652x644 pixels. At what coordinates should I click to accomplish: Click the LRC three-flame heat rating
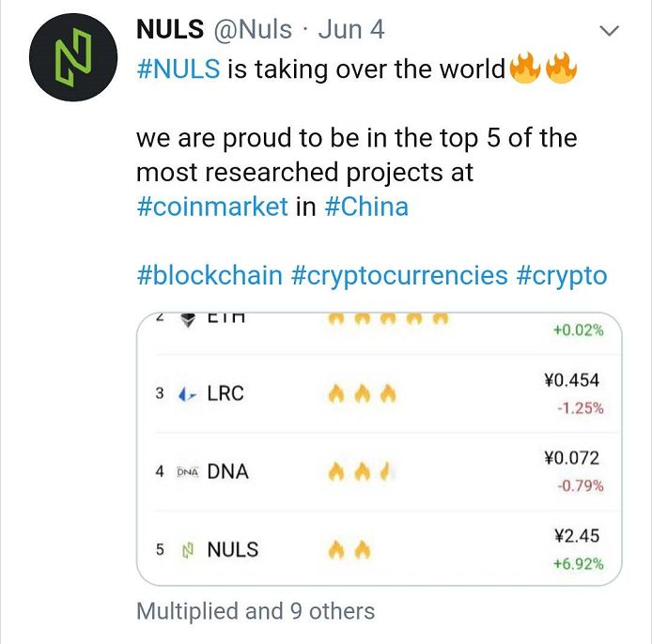tap(363, 394)
